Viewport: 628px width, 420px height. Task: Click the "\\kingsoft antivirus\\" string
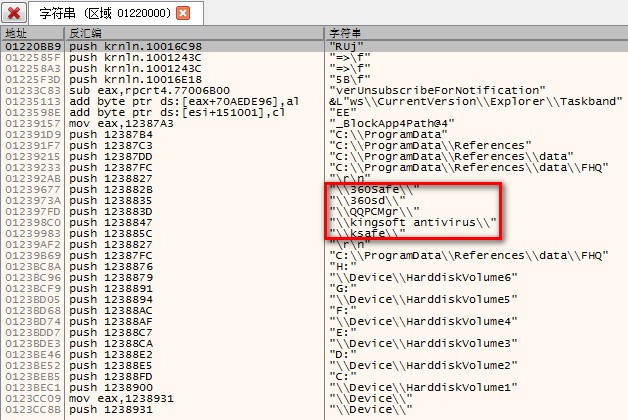coord(413,222)
